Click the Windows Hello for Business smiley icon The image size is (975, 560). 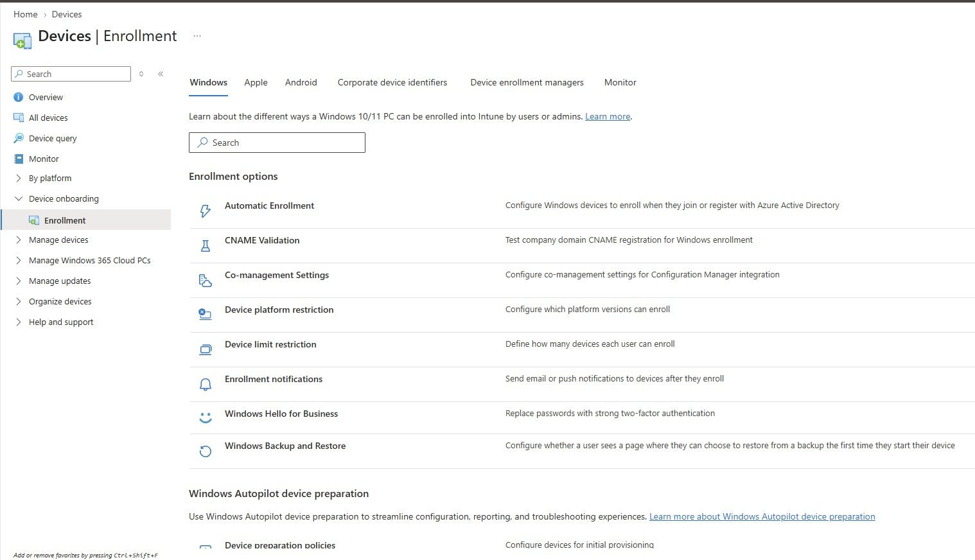(206, 417)
